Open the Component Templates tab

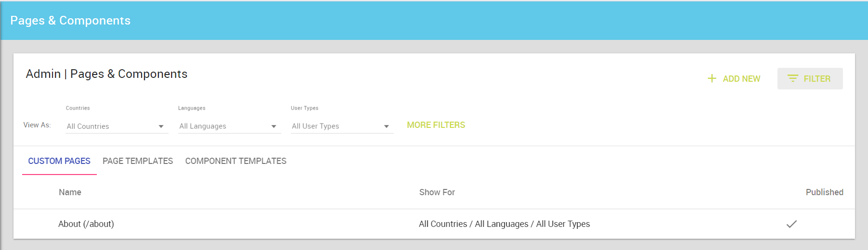[236, 161]
